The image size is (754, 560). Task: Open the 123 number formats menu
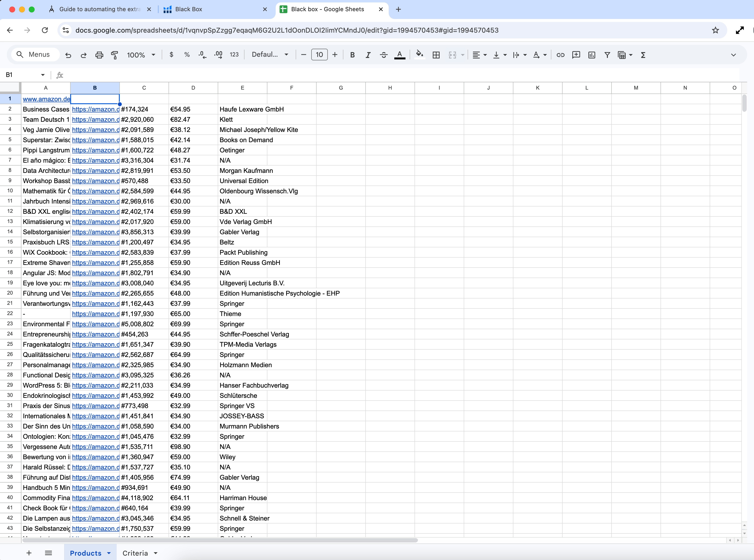[234, 55]
